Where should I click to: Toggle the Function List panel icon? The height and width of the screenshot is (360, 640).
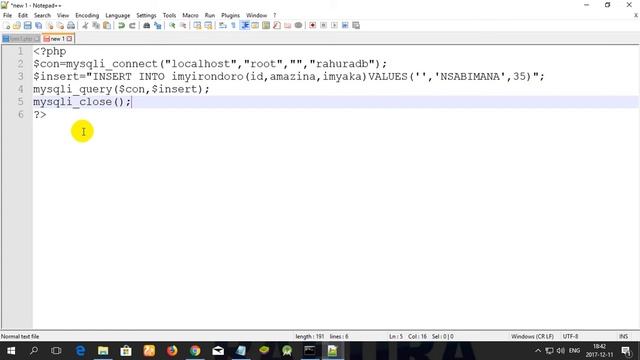point(276,25)
